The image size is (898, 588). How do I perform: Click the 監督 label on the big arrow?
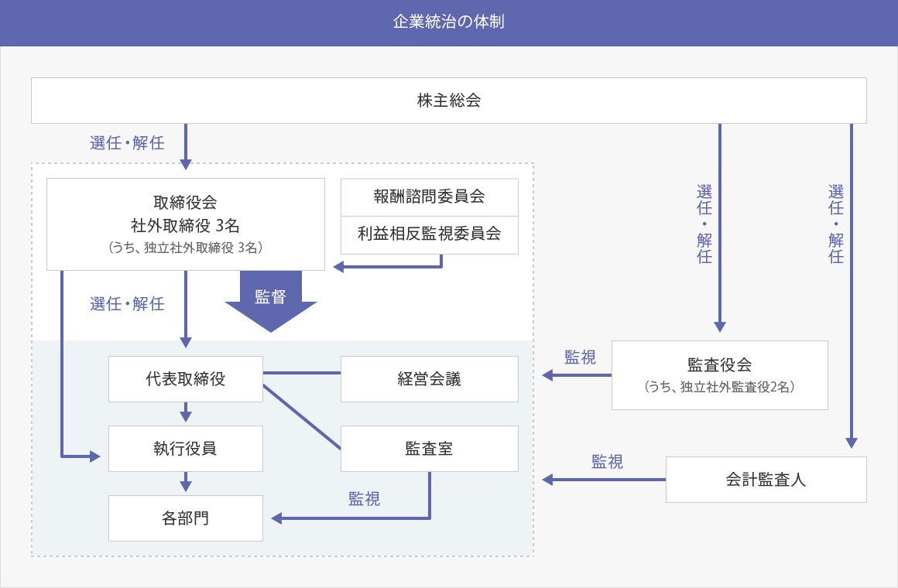[x=270, y=296]
